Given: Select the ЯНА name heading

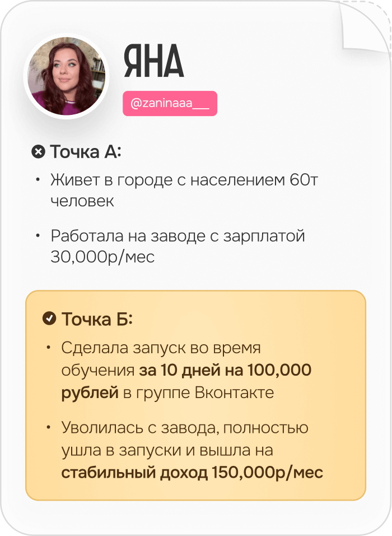Looking at the screenshot, I should coord(153,61).
